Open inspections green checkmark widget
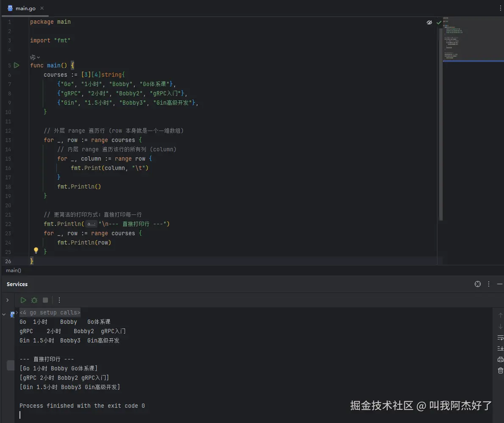Viewport: 504px width, 423px height. point(439,22)
